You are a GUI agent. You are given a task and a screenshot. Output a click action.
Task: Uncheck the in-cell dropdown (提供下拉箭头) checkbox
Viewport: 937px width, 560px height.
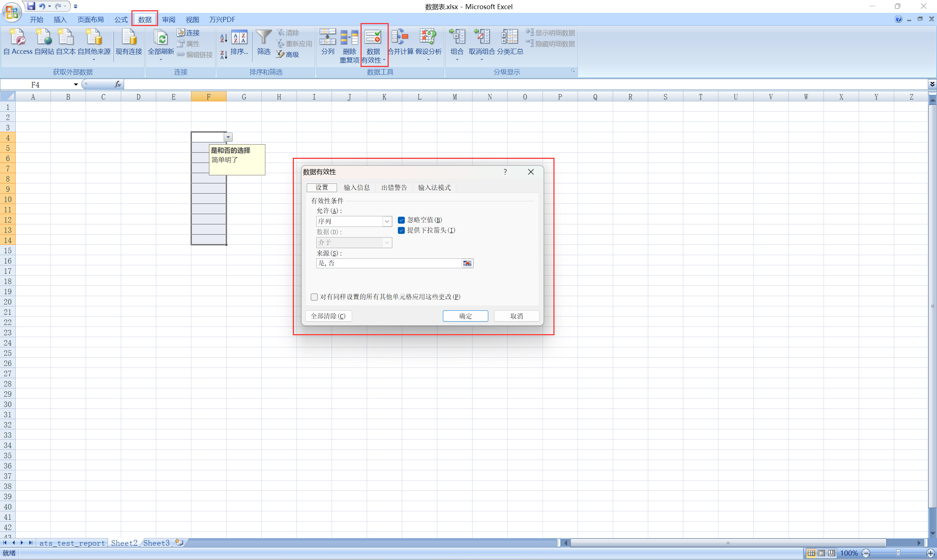[x=402, y=230]
